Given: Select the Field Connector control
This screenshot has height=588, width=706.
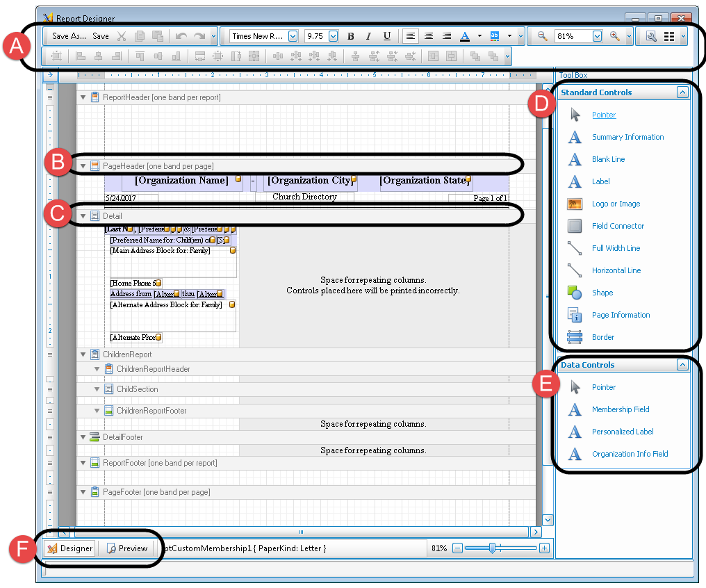Looking at the screenshot, I should coord(618,226).
